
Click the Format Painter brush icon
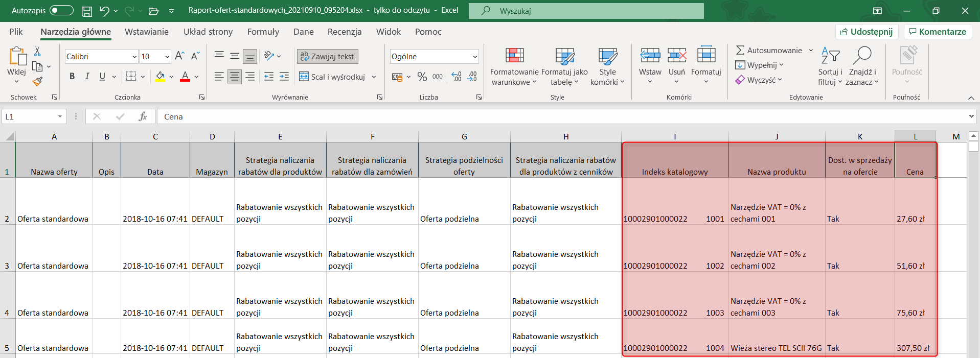click(37, 81)
